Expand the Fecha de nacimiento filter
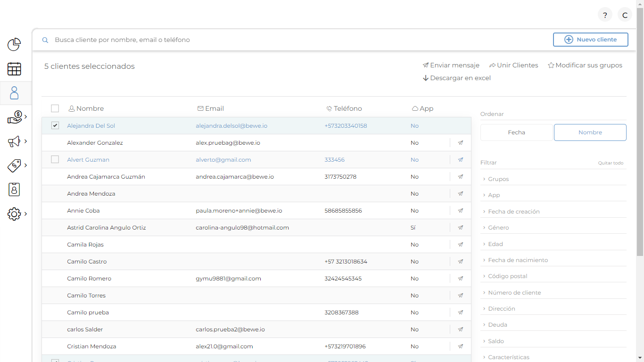Screen dimensions: 644x362 tap(553, 260)
